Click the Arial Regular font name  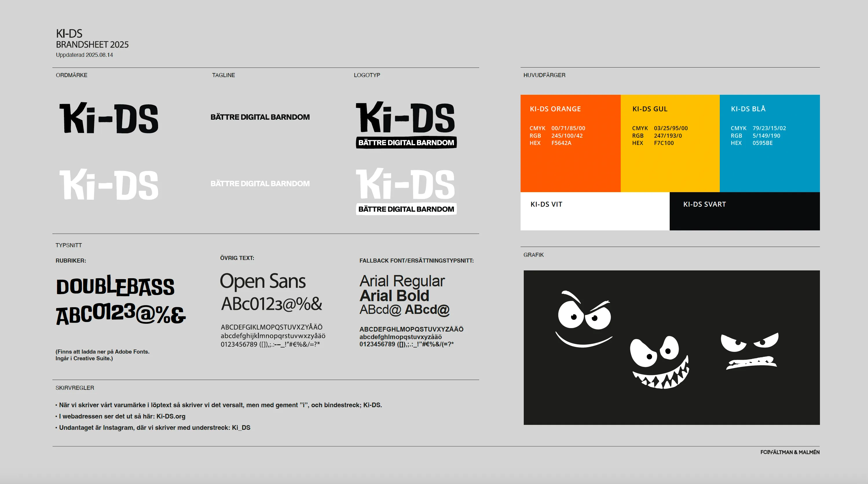pos(402,281)
